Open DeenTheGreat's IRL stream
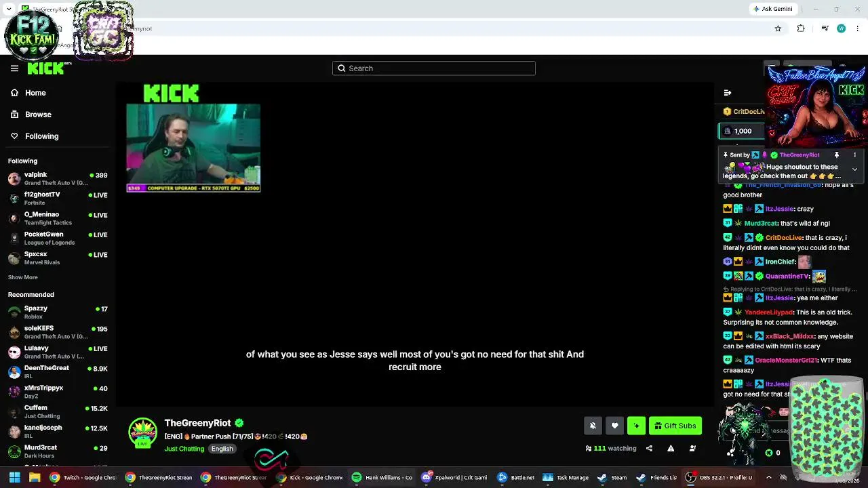Image resolution: width=868 pixels, height=488 pixels. (58, 372)
